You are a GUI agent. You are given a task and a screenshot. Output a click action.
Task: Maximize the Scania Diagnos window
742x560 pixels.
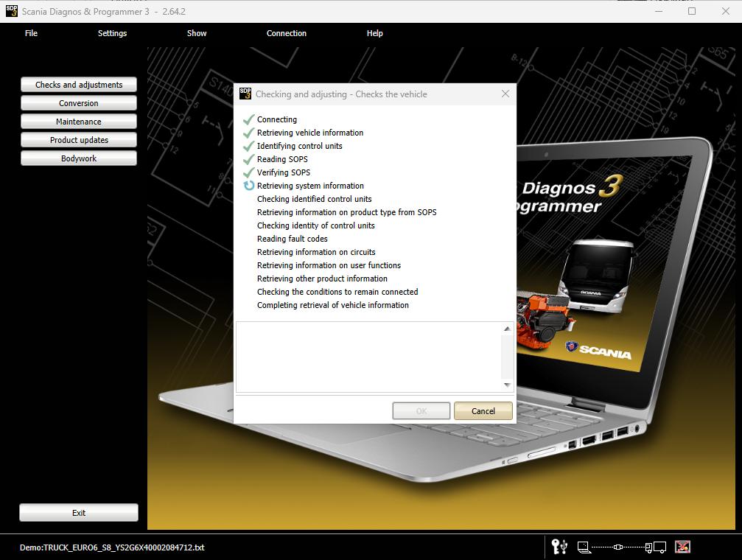click(692, 11)
